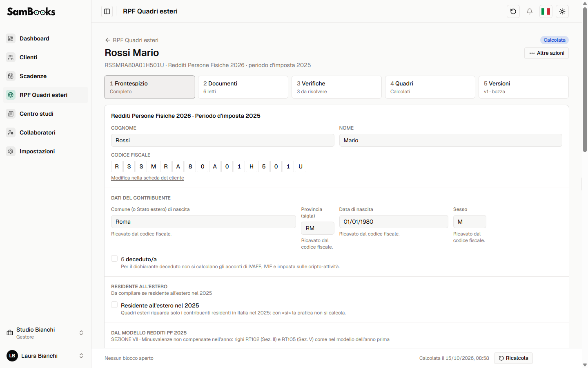Click the Calcolata status badge
This screenshot has height=368, width=588.
tap(555, 40)
